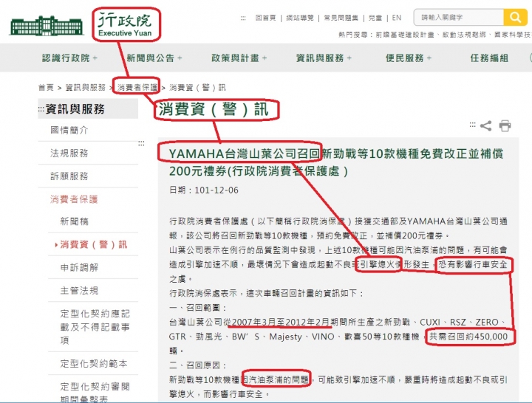
Task: Print the page with printer icon
Action: [505, 125]
